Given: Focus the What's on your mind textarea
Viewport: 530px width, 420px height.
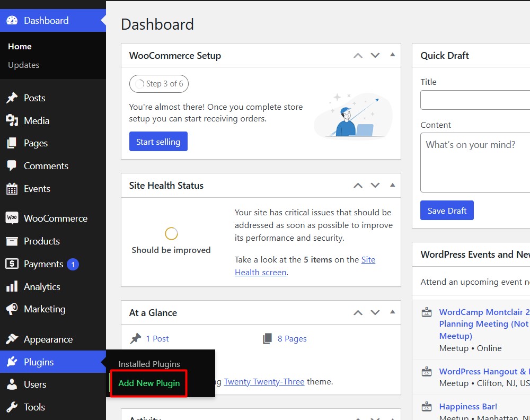Looking at the screenshot, I should (475, 162).
